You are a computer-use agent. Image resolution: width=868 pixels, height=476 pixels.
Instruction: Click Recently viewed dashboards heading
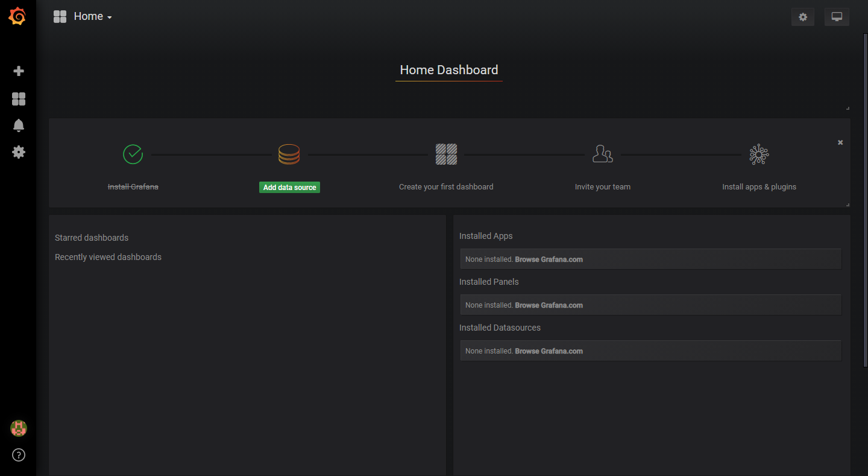tap(108, 257)
